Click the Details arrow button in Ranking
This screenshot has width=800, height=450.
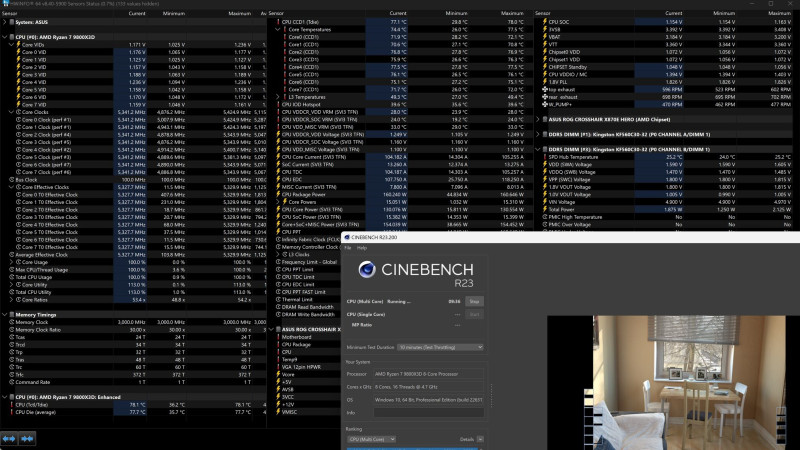point(480,439)
